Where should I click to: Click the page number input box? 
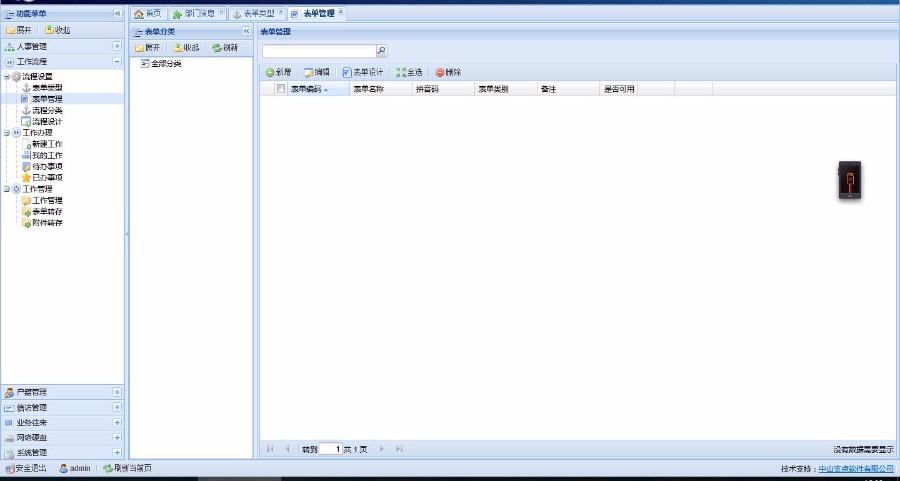(331, 449)
